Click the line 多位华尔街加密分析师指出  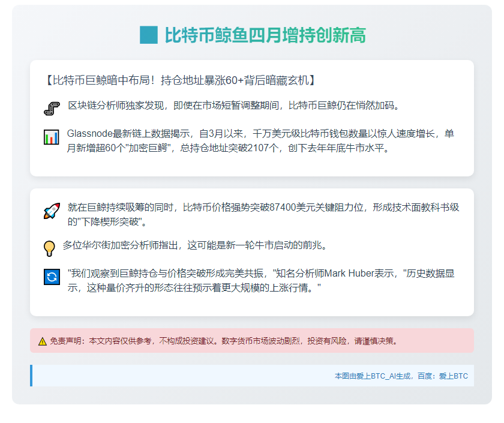coord(195,245)
